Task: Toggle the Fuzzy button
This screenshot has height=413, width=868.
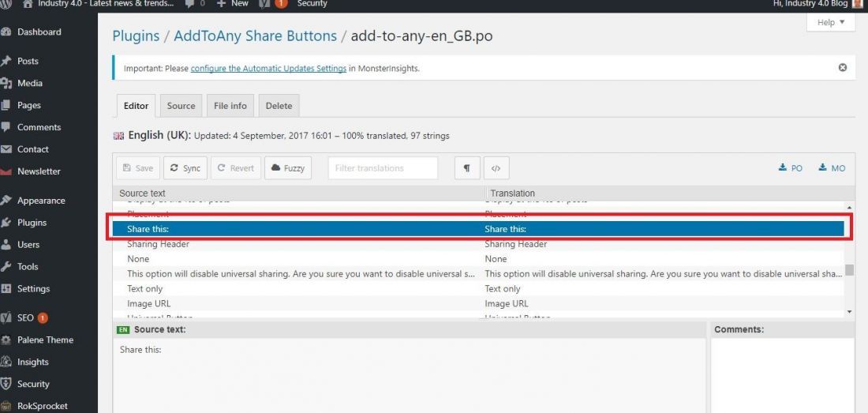Action: (x=288, y=168)
